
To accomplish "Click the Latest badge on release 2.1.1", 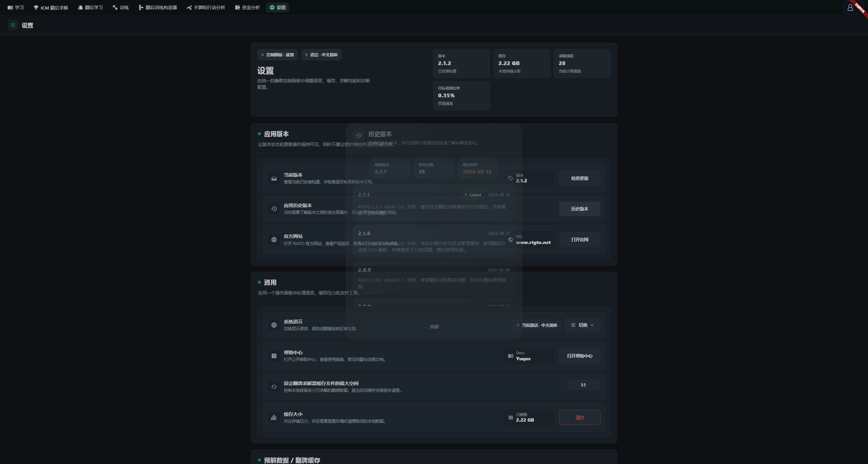I will pyautogui.click(x=473, y=195).
